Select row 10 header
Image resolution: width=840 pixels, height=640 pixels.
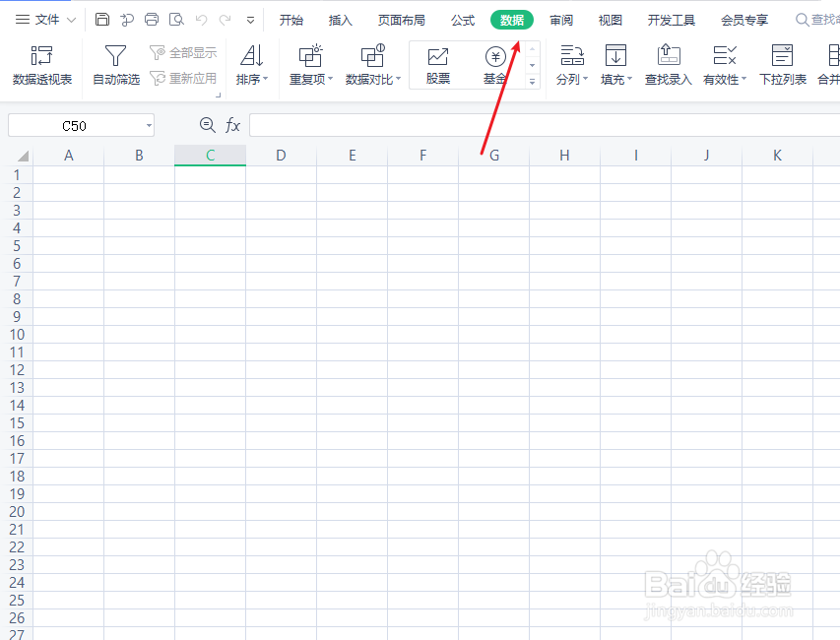(x=17, y=334)
